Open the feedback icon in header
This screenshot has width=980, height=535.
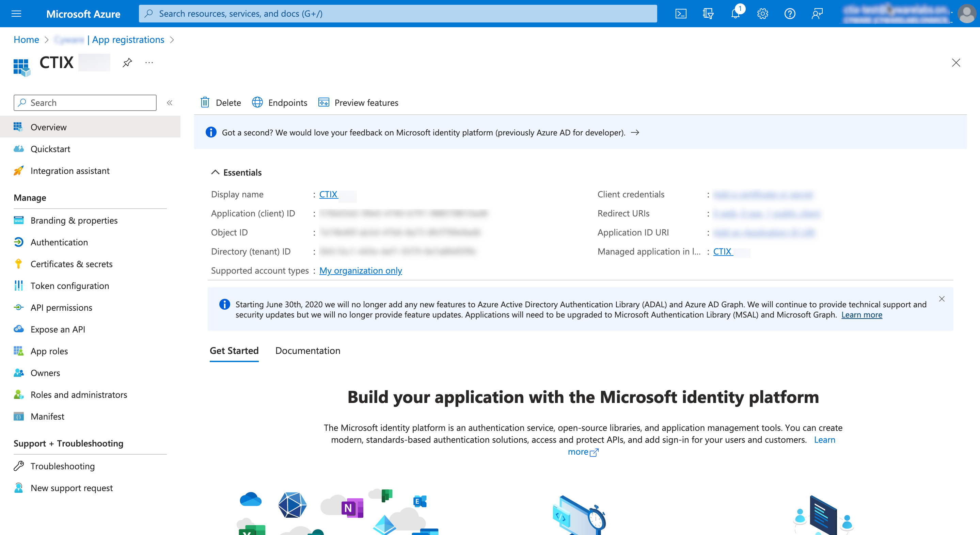click(817, 14)
